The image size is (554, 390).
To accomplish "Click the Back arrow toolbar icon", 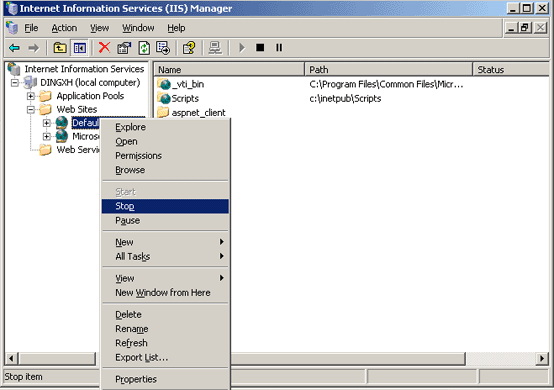I will (x=14, y=48).
